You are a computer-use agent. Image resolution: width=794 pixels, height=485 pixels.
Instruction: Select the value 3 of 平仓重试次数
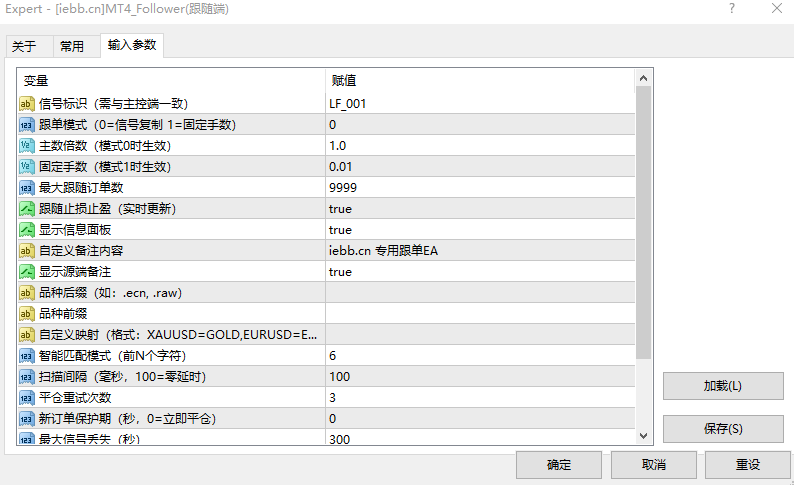point(480,398)
